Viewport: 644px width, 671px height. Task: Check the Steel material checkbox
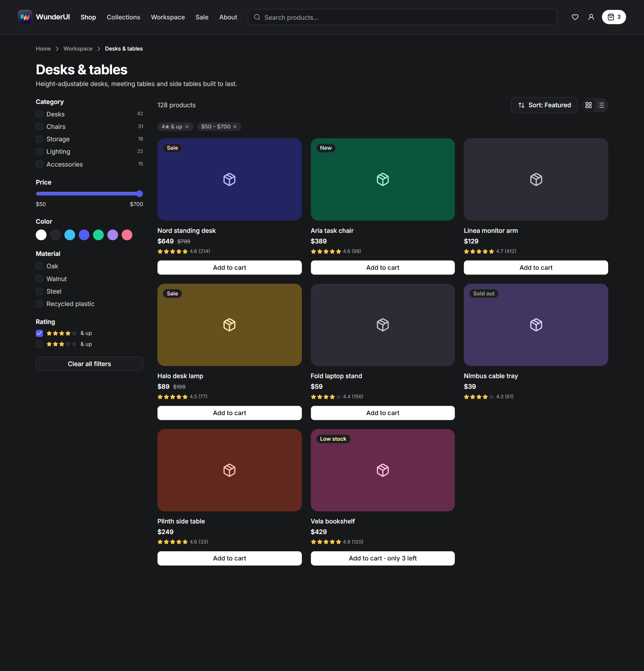pyautogui.click(x=40, y=291)
